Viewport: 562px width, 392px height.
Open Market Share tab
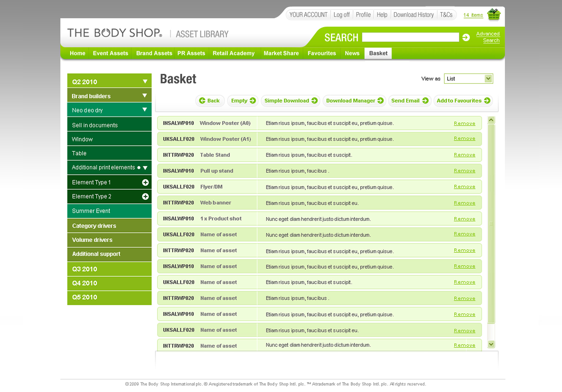281,53
